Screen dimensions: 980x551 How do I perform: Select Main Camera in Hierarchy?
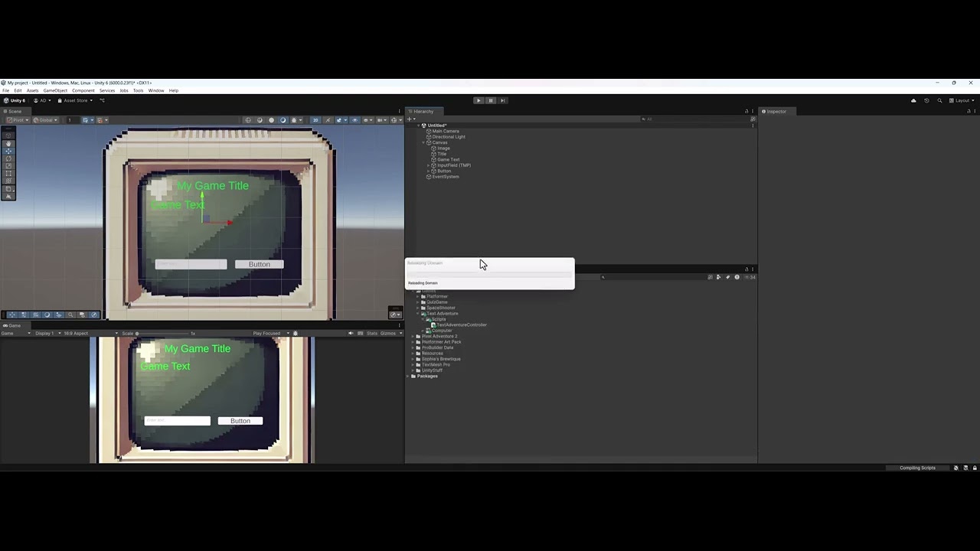(x=446, y=131)
